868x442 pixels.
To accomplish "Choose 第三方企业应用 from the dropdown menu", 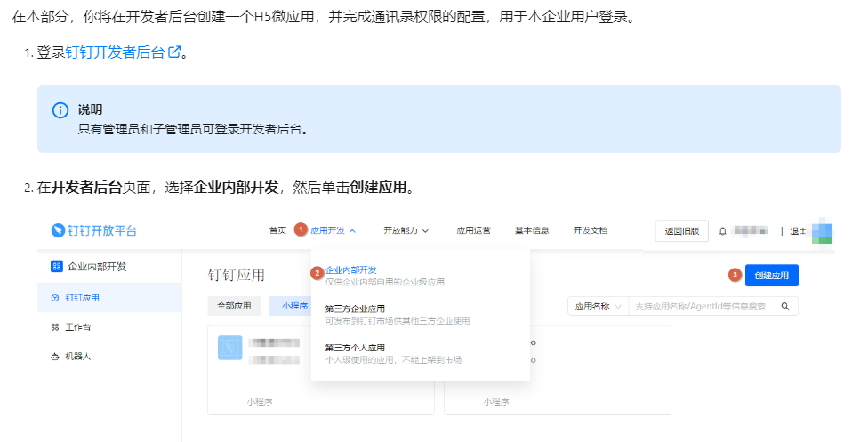I will 355,309.
